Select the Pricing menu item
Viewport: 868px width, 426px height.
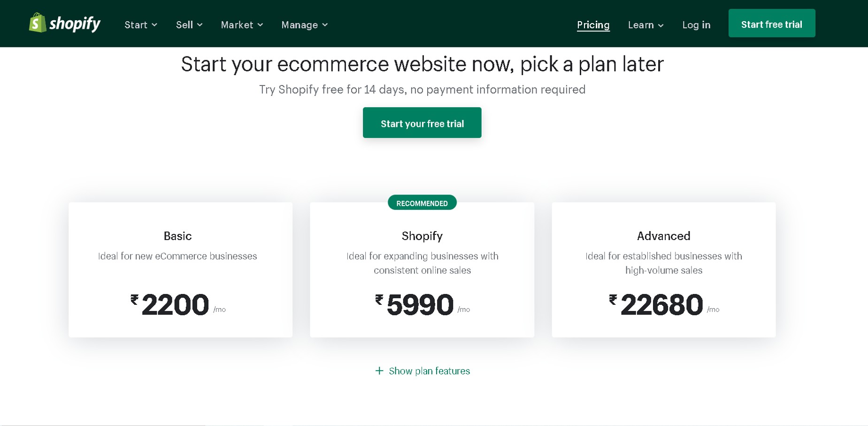593,24
